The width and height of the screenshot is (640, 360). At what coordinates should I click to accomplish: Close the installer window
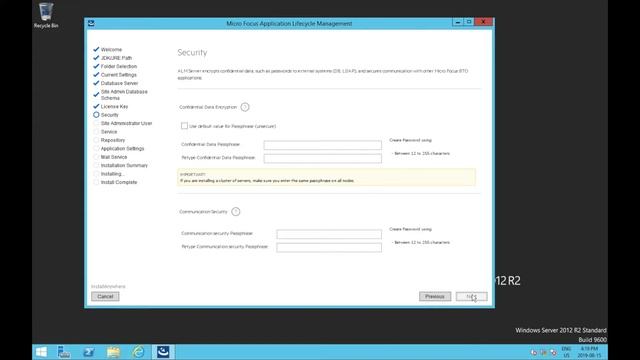coord(483,22)
